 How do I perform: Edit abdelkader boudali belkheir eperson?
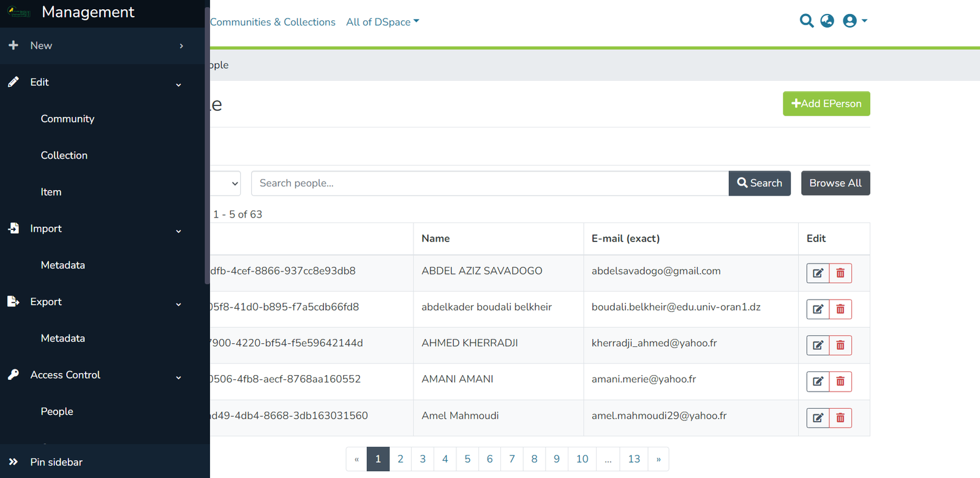[818, 309]
